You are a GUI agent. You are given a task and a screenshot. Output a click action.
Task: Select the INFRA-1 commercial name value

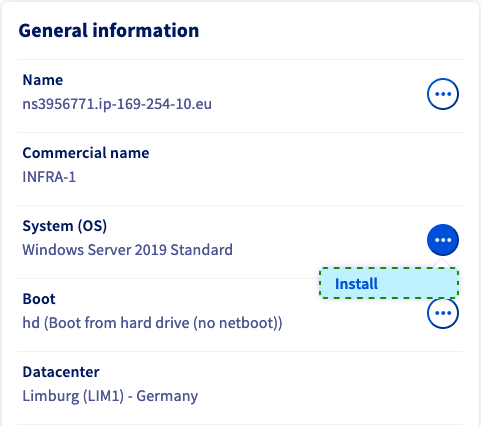click(x=49, y=177)
